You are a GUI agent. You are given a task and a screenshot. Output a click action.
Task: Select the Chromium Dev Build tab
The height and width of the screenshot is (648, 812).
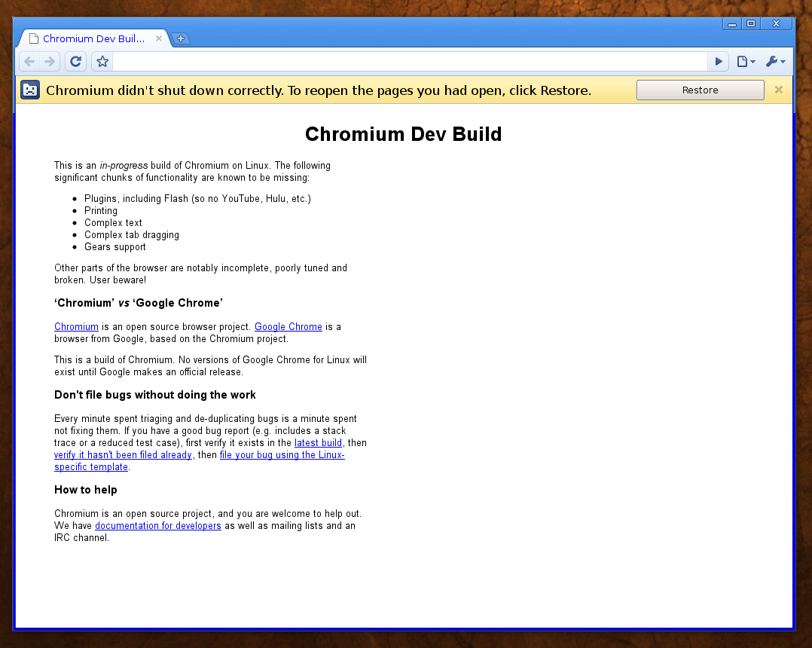coord(93,38)
